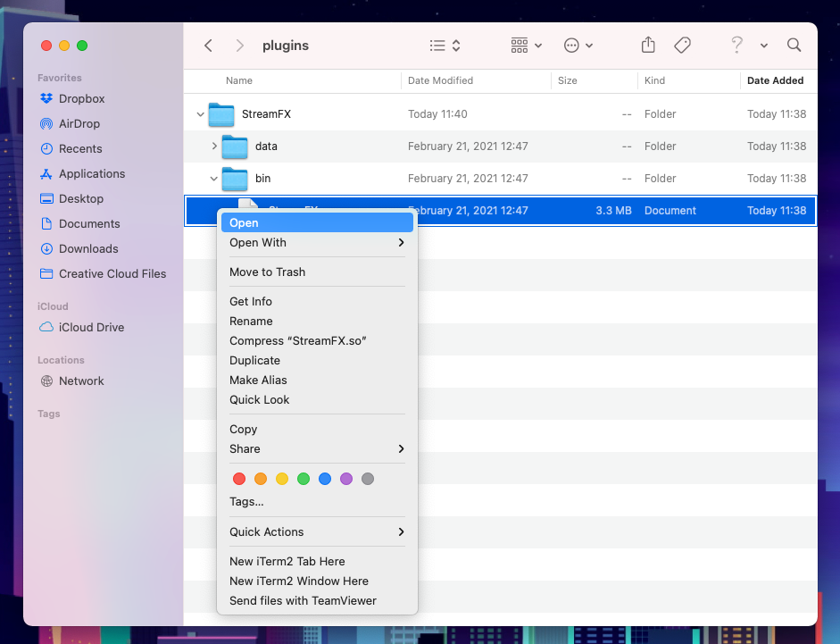The width and height of the screenshot is (840, 644).
Task: Select the bin folder row
Action: (501, 179)
